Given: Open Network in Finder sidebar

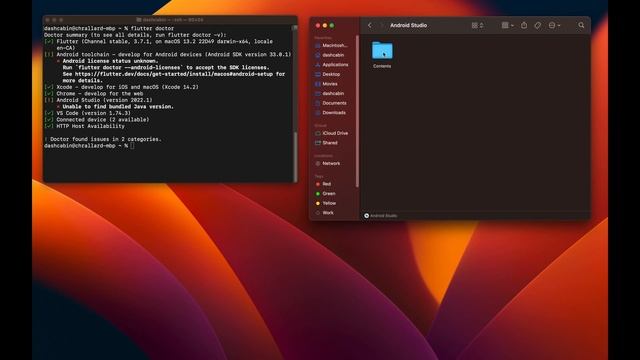Looking at the screenshot, I should coord(328,163).
